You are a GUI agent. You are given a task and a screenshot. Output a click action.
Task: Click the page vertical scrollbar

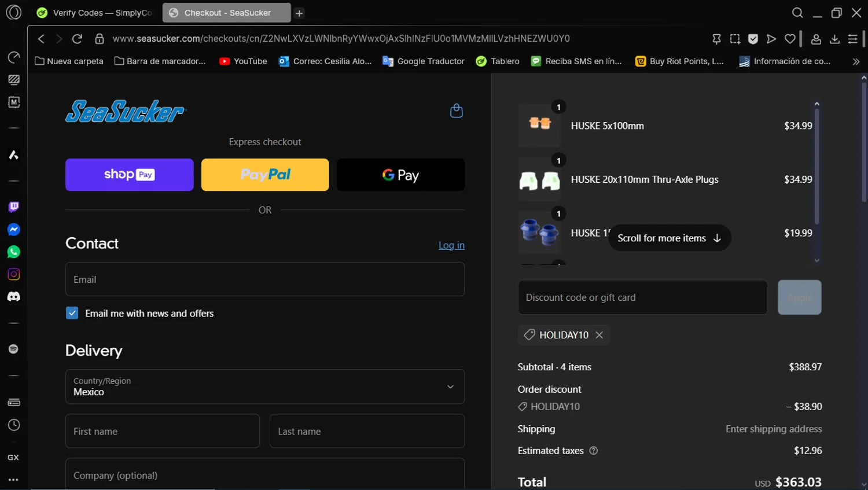pyautogui.click(x=863, y=142)
